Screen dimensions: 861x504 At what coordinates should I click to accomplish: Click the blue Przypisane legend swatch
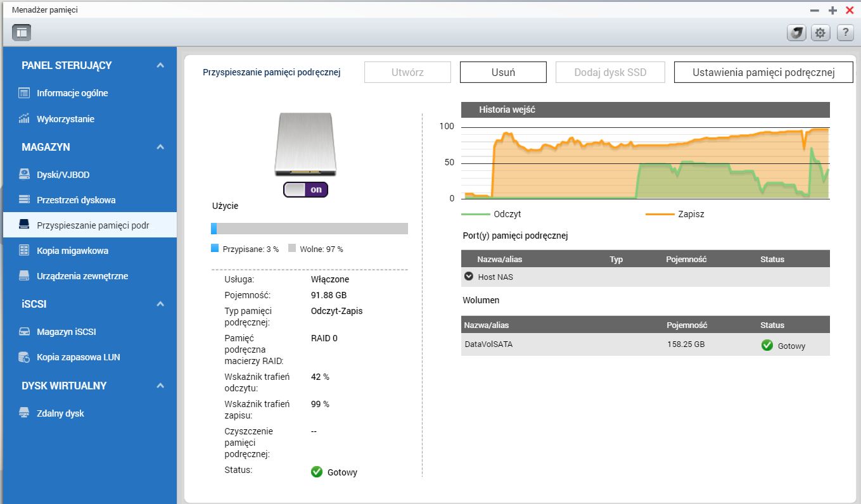214,248
